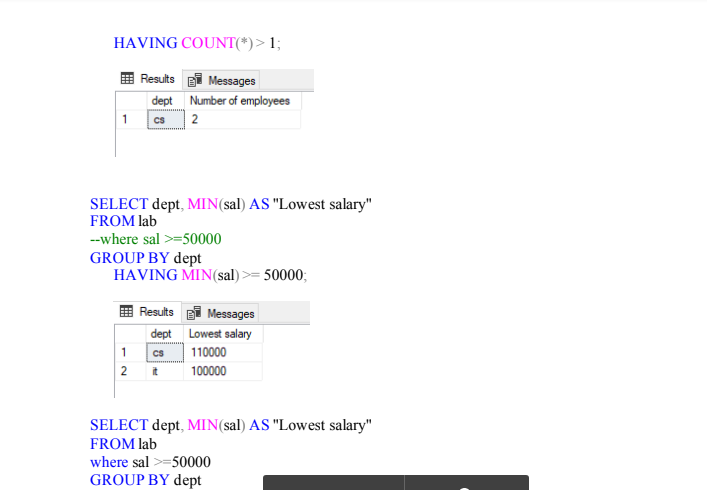Click 'FROM lab' directly above the green comment
The image size is (707, 490).
coord(123,221)
